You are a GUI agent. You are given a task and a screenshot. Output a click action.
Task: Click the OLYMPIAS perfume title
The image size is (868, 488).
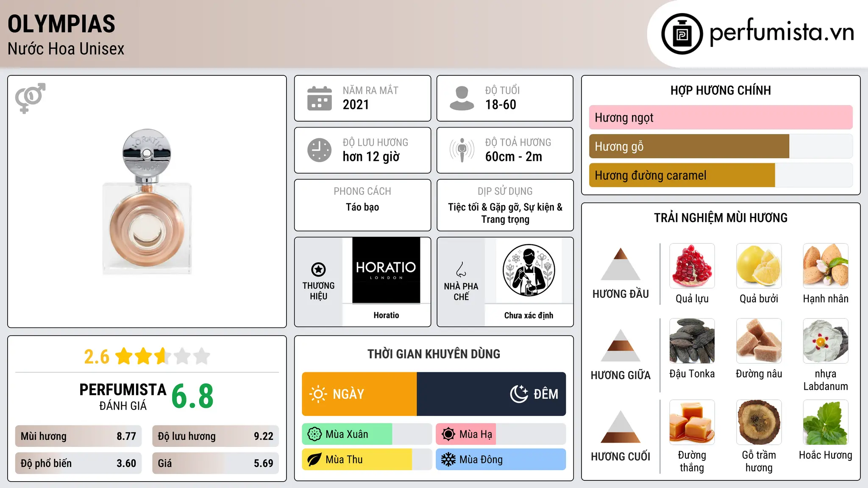(61, 24)
